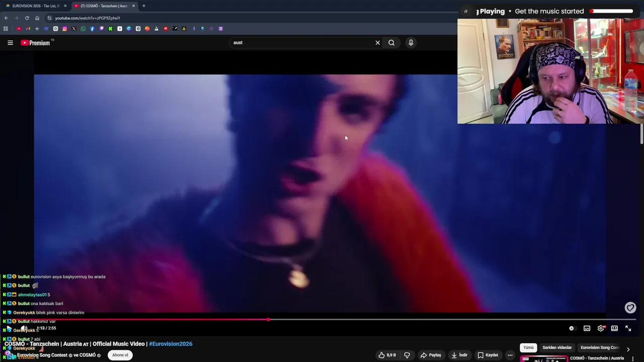Go back with the browser back arrow
Viewport: 644px width, 362px height.
[6, 18]
